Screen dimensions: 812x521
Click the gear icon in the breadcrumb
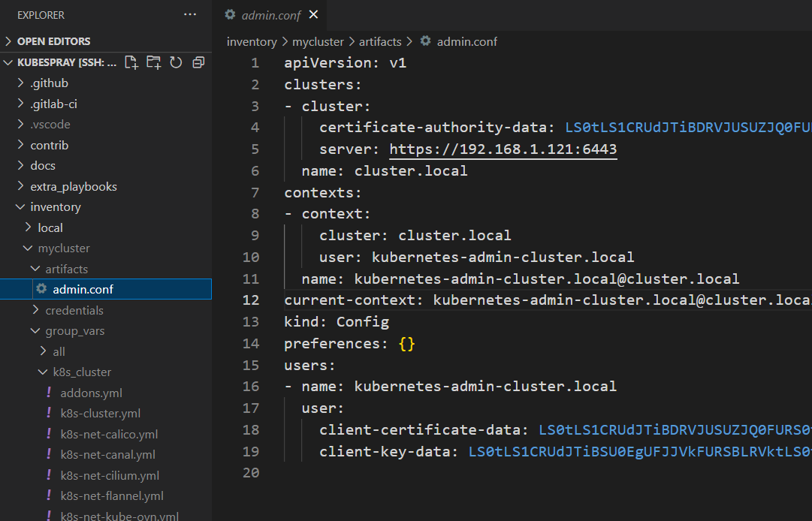tap(426, 41)
